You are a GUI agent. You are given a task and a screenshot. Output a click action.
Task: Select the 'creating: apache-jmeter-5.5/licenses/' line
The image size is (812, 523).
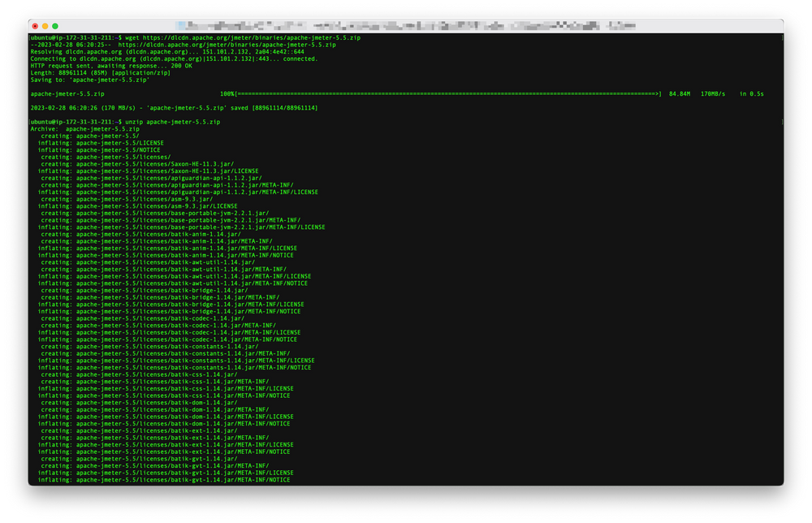click(106, 158)
